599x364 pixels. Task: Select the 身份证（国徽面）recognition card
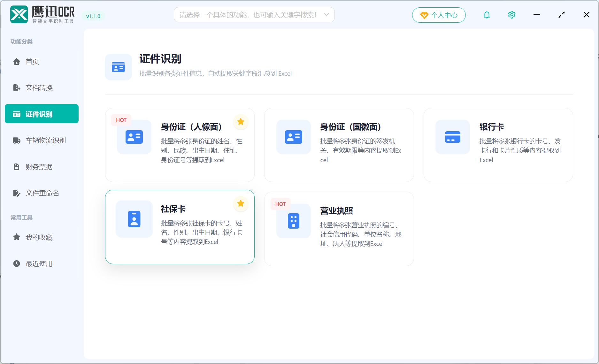pyautogui.click(x=339, y=145)
